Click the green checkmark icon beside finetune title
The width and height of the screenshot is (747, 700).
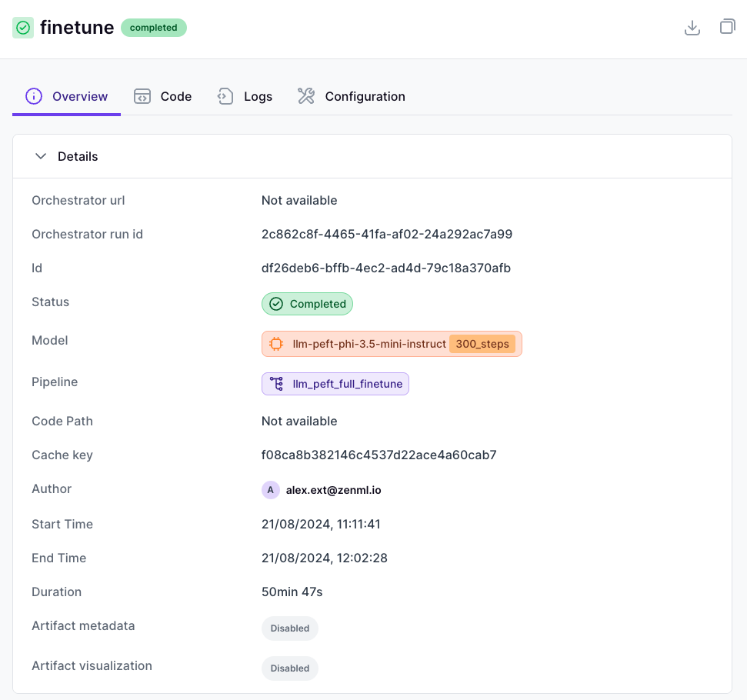click(x=22, y=27)
